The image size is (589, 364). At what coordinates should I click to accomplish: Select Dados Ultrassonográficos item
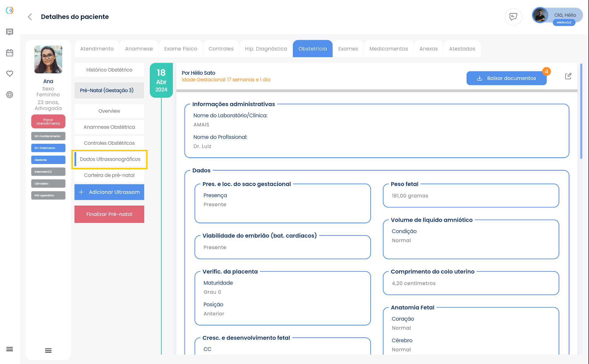109,159
